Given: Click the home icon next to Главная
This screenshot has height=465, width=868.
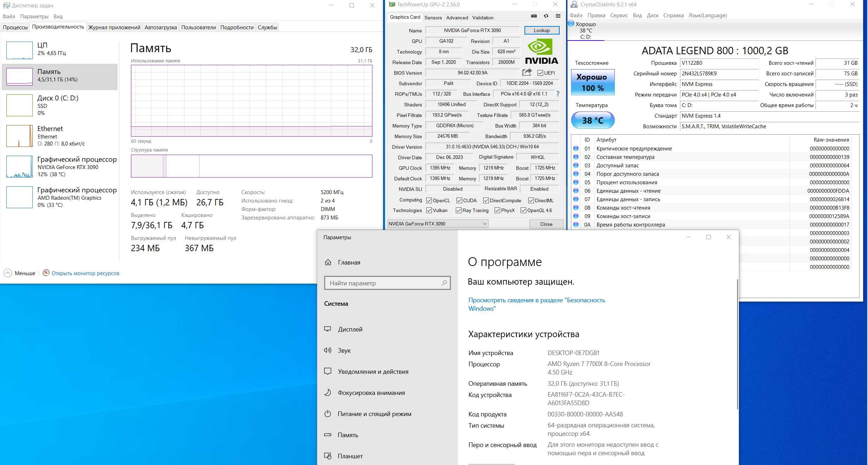Looking at the screenshot, I should click(x=328, y=262).
